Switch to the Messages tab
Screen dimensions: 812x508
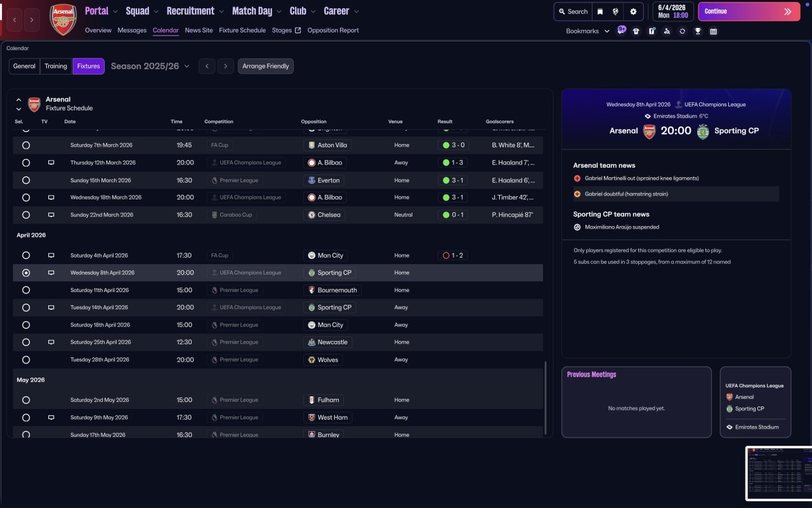coord(132,30)
